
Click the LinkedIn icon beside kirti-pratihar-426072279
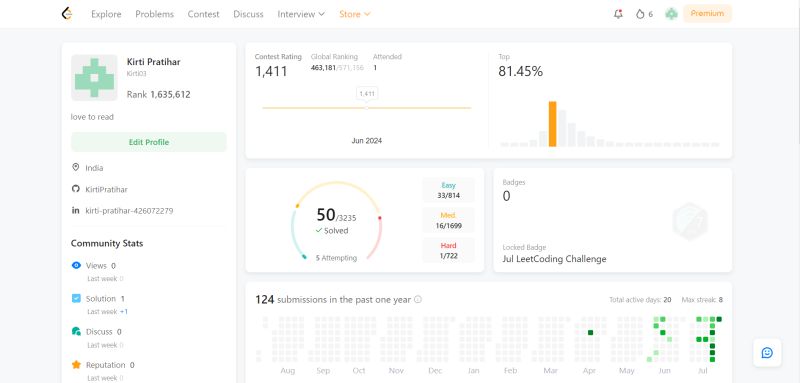coord(76,210)
